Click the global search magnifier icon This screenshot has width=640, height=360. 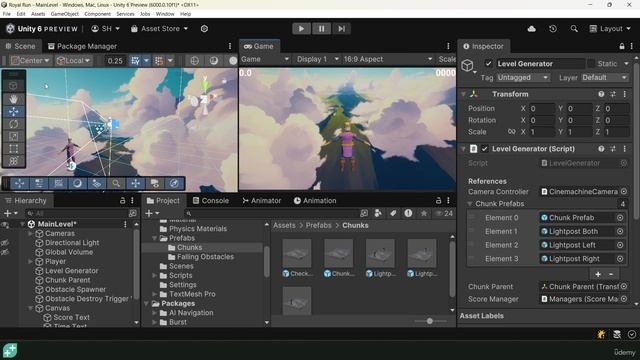pos(574,29)
